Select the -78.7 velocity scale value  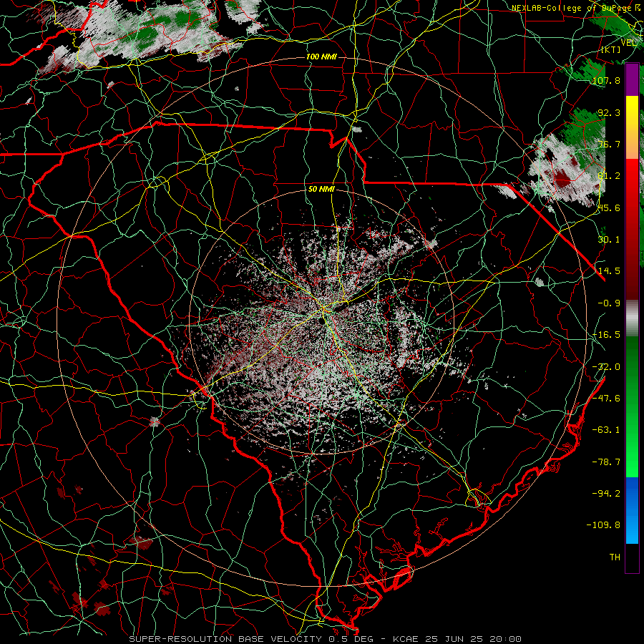(x=606, y=462)
